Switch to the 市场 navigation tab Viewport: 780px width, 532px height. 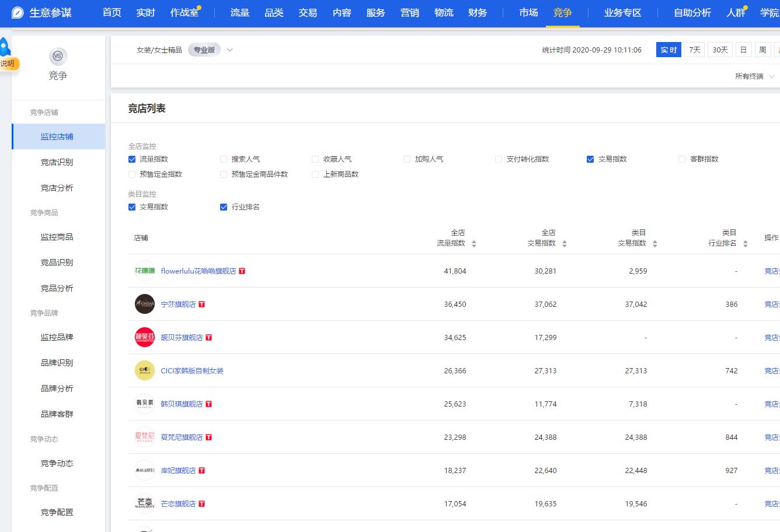[x=527, y=12]
